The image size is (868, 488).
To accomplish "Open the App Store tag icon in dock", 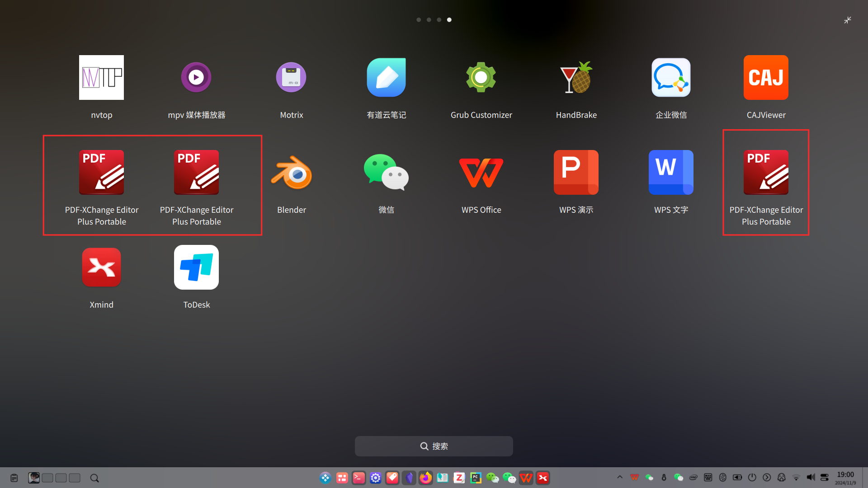I will (x=392, y=478).
